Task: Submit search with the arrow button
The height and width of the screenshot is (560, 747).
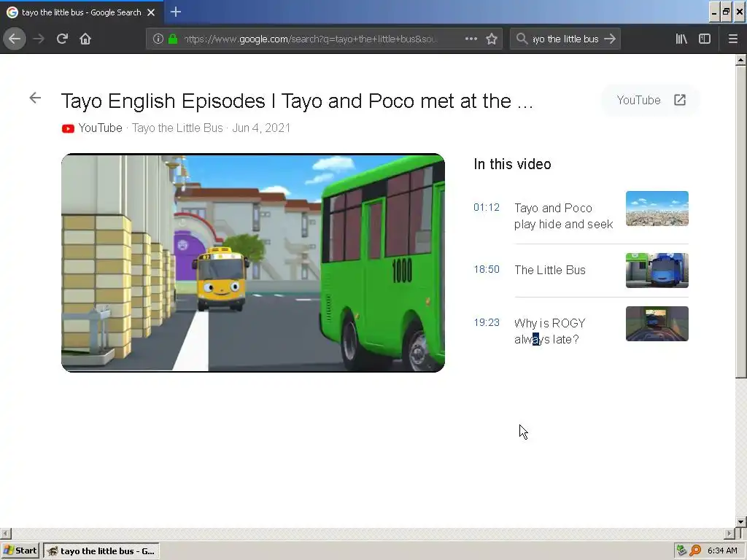Action: (610, 39)
